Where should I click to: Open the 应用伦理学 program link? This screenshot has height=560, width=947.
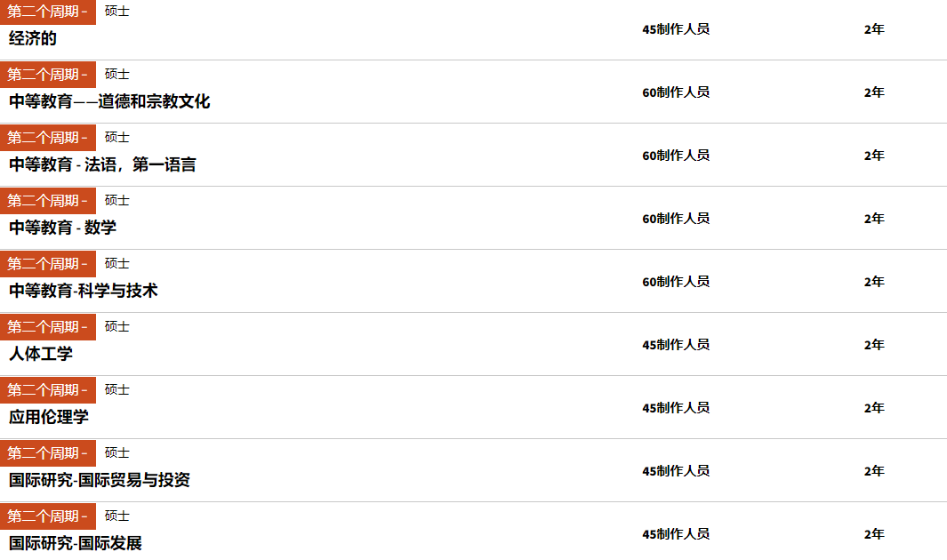coord(48,417)
